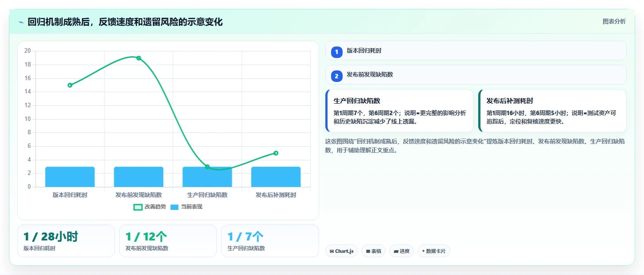
Task: Click the Chart.js chip icon
Action: tap(332, 251)
